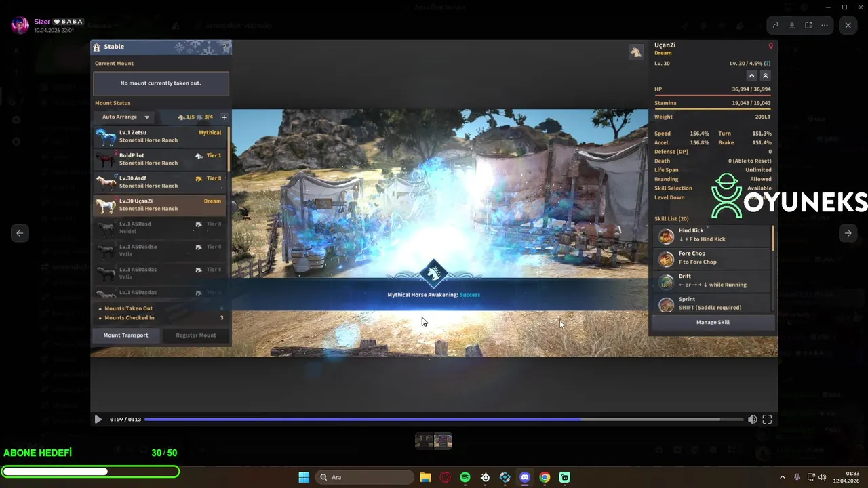The image size is (868, 488).
Task: Click double up-arrow button under level
Action: (765, 76)
